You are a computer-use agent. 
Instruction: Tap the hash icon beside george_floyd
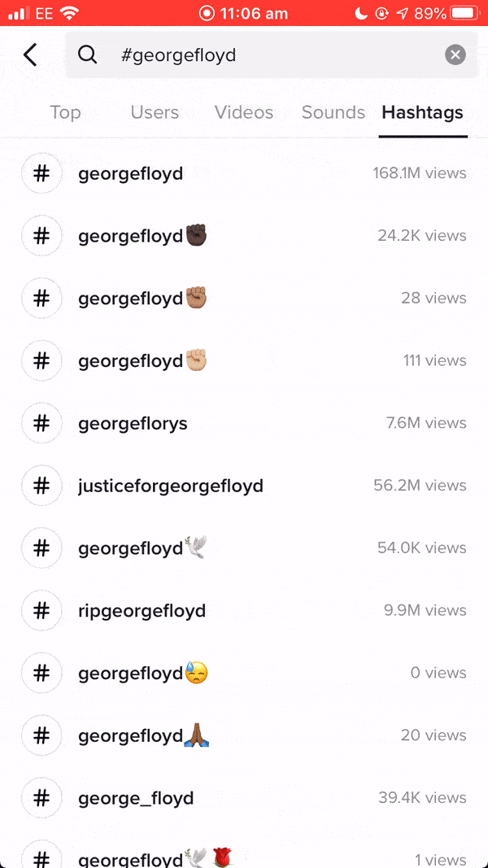coord(41,798)
